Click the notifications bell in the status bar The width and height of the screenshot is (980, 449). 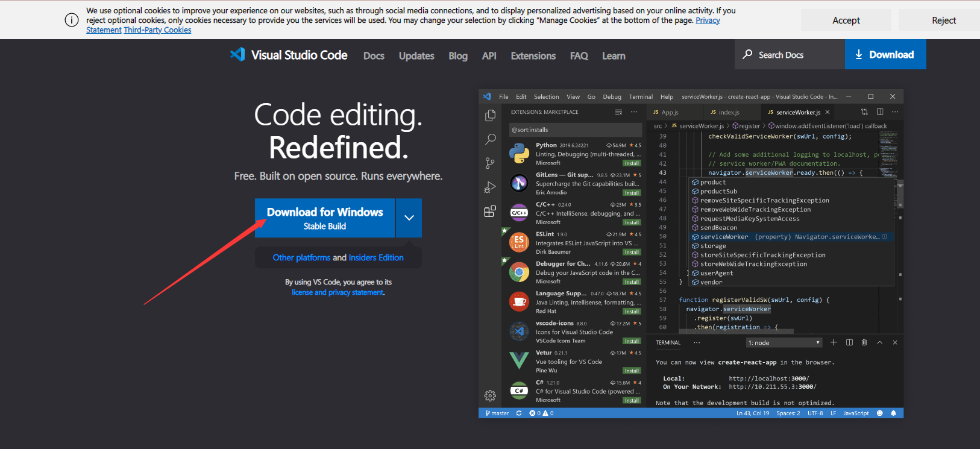893,413
